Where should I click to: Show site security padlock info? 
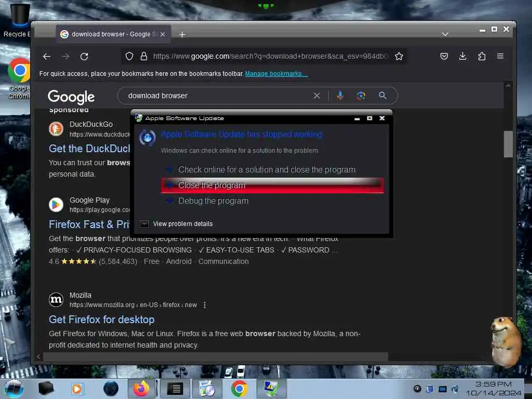(x=144, y=56)
